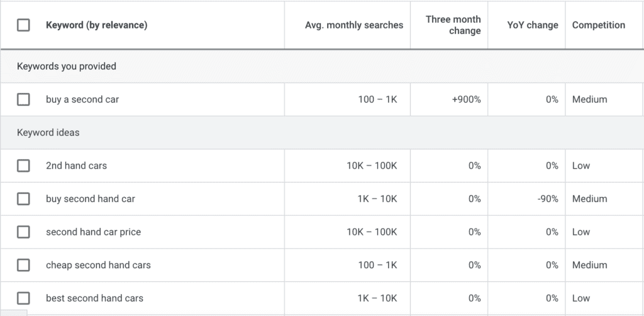Select the 'cheap second hand cars' checkbox
The width and height of the screenshot is (644, 316).
click(x=23, y=265)
